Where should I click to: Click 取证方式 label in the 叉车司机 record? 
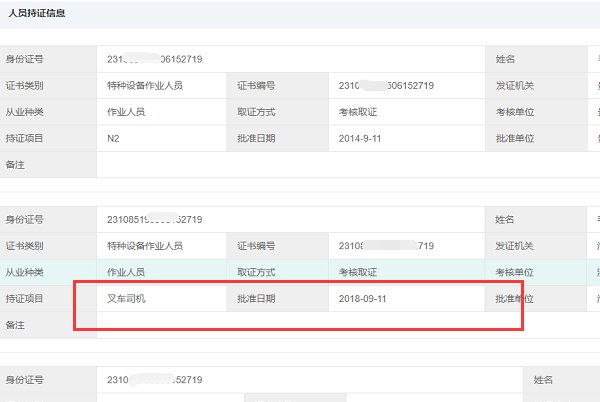click(256, 272)
